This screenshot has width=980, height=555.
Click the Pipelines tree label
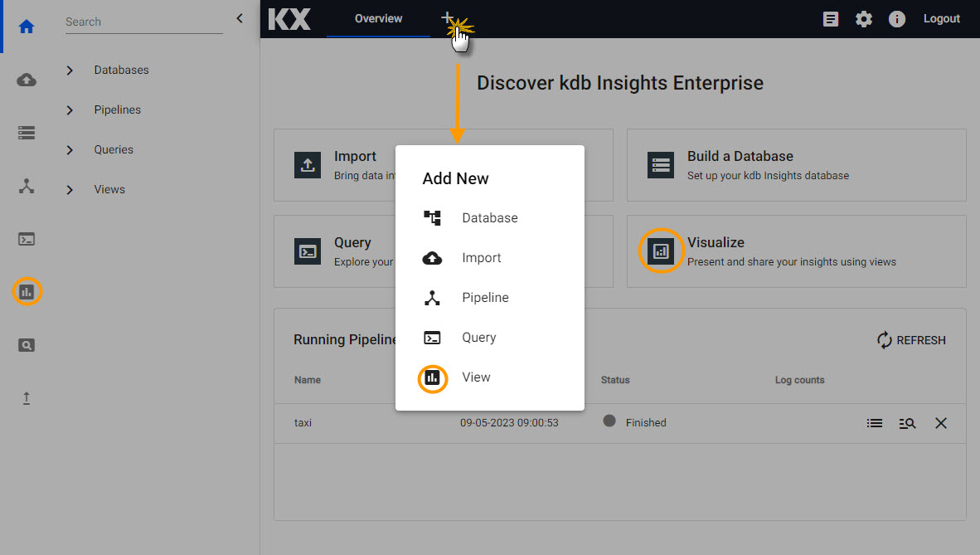(118, 110)
